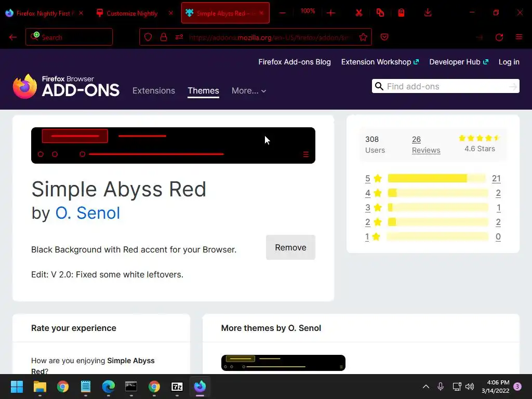532x399 pixels.
Task: Zoom out with the minus toolbar button
Action: point(282,13)
